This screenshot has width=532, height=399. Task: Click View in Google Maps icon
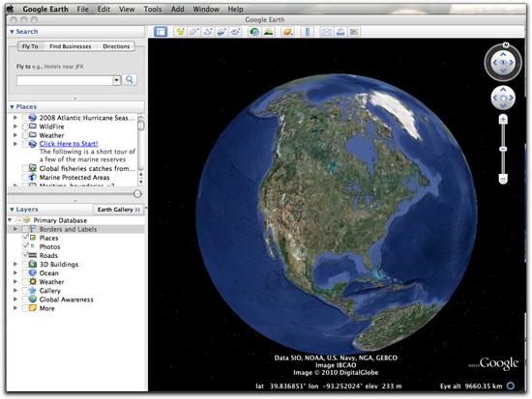pyautogui.click(x=354, y=32)
